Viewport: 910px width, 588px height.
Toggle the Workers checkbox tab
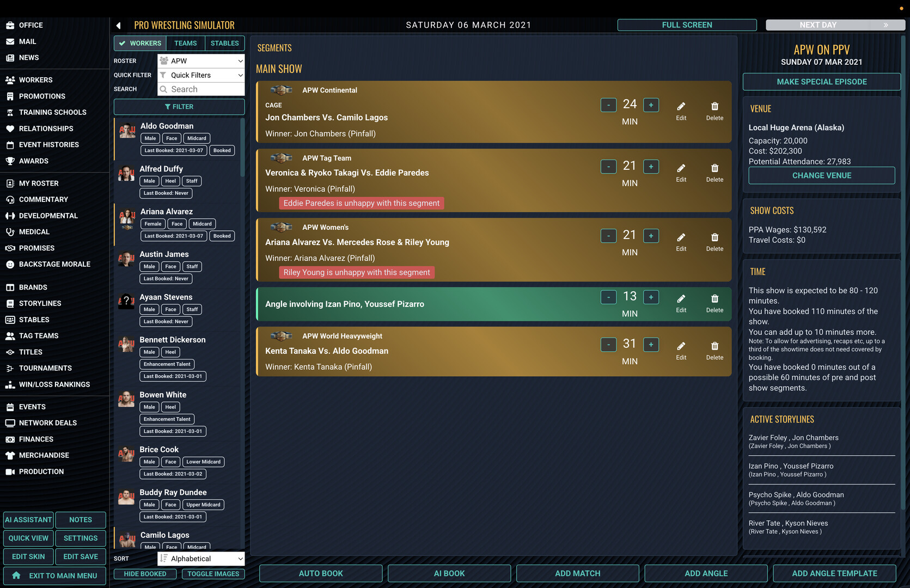point(140,44)
